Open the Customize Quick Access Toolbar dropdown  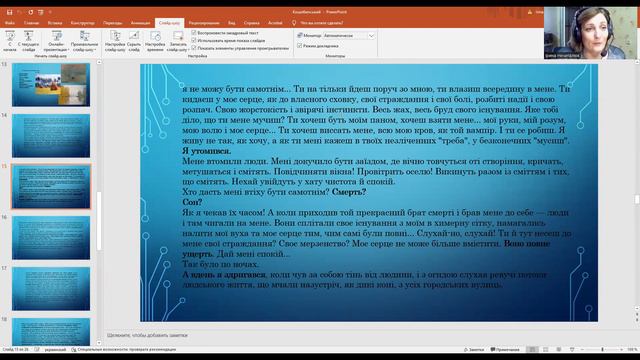pyautogui.click(x=50, y=12)
